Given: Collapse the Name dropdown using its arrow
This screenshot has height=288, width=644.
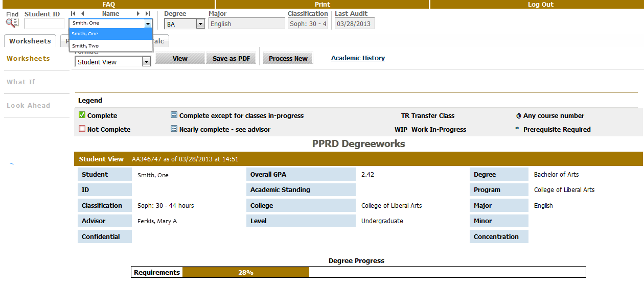Looking at the screenshot, I should click(148, 23).
